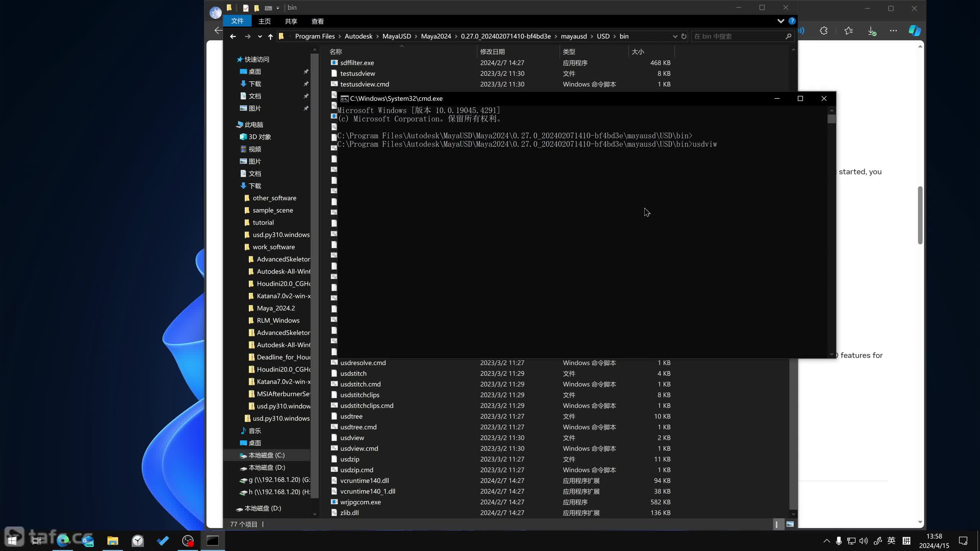Viewport: 980px width, 551px height.
Task: Open quick access toolbar customize dropdown
Action: click(x=278, y=8)
